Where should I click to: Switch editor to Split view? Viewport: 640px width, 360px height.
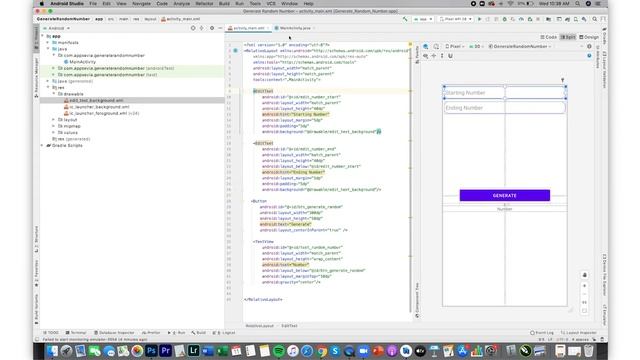pos(568,37)
